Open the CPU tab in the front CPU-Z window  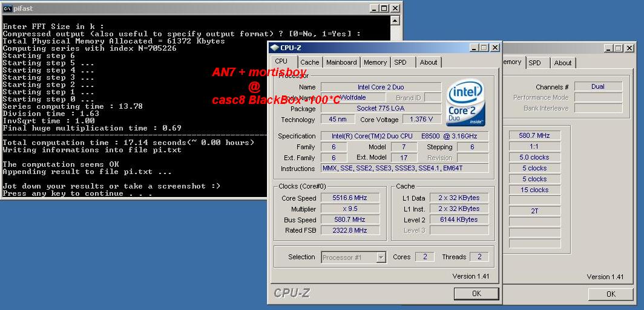281,62
